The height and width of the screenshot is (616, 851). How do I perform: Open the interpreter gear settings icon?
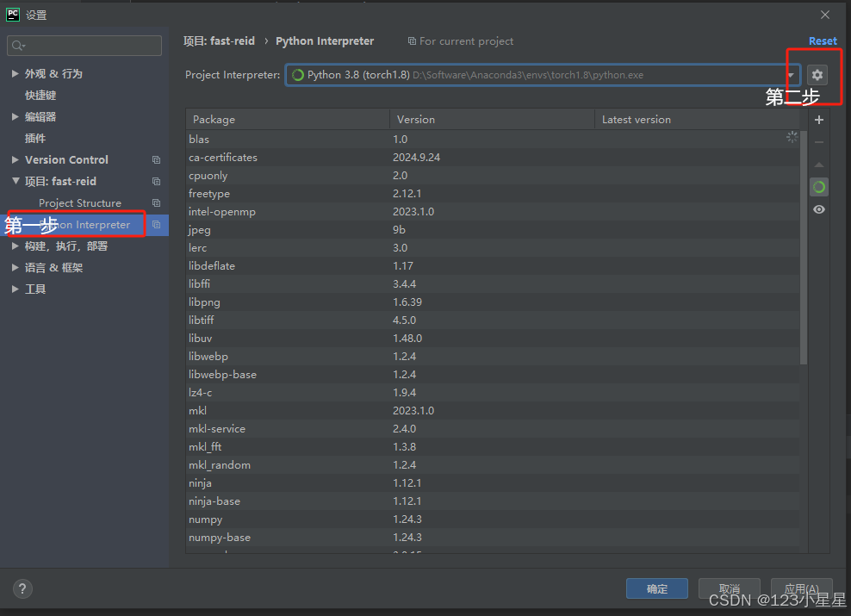click(x=817, y=75)
